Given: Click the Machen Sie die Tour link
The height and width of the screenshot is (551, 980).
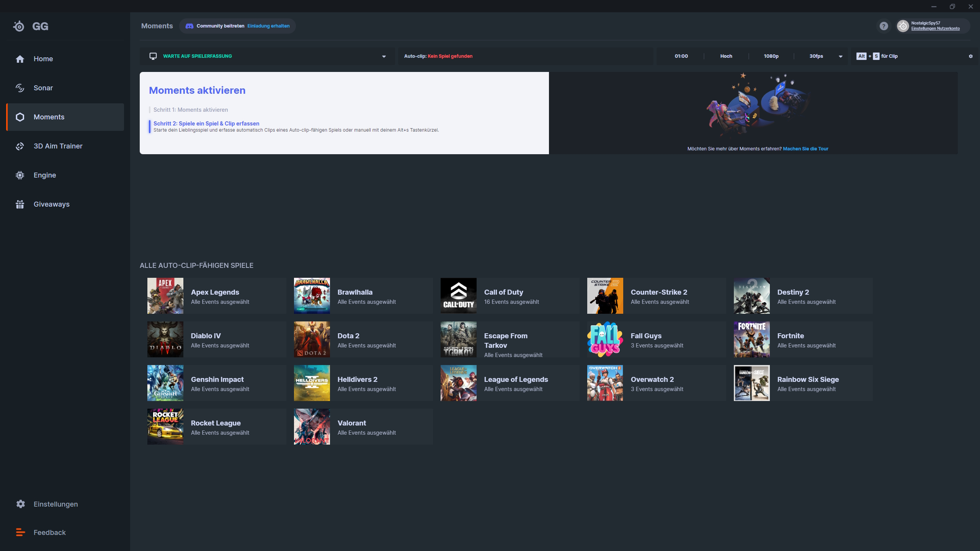Looking at the screenshot, I should [805, 149].
